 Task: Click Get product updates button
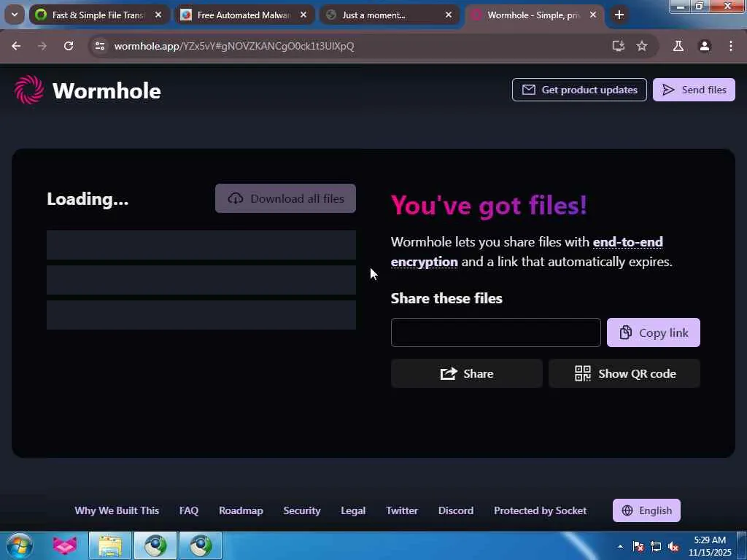click(579, 90)
